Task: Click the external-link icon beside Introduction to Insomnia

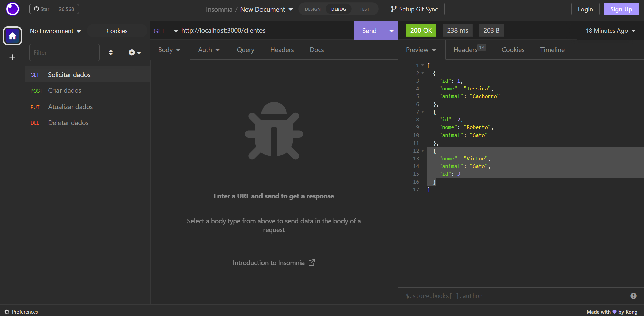Action: point(312,262)
